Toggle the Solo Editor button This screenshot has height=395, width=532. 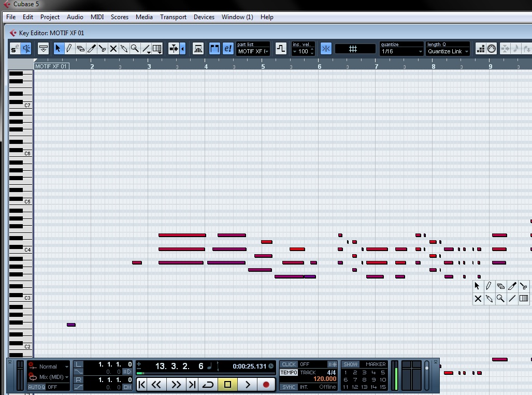(15, 49)
